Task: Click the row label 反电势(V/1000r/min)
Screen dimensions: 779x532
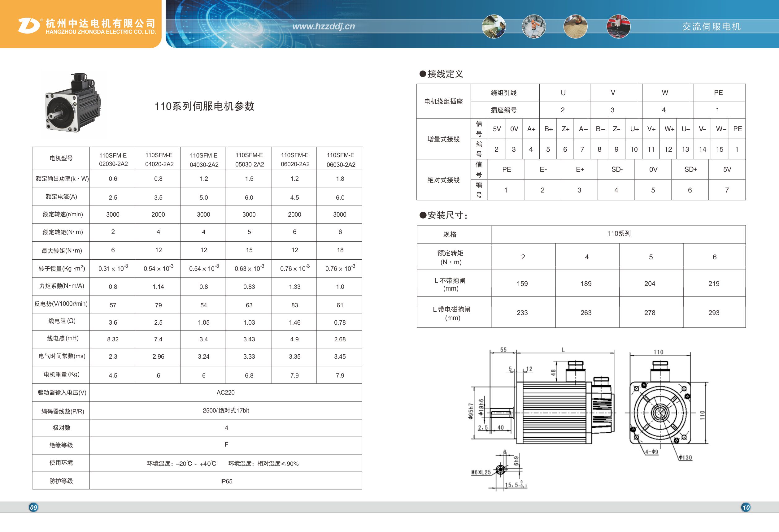Action: point(61,304)
